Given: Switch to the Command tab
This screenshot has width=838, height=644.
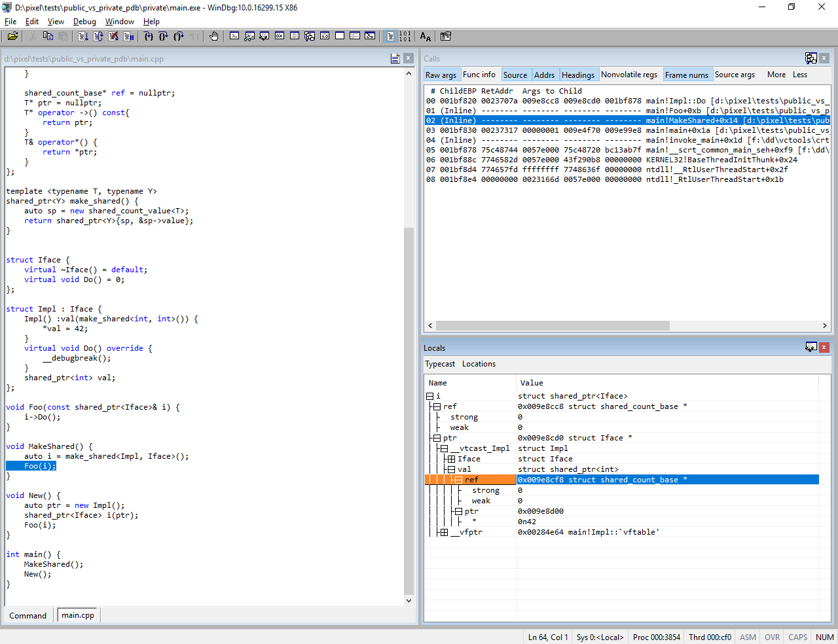Looking at the screenshot, I should [x=27, y=615].
